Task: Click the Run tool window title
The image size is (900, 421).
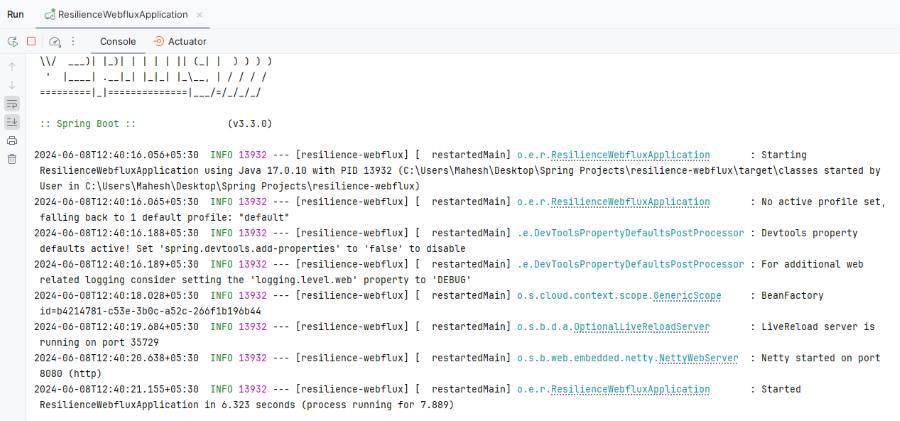Action: pyautogui.click(x=15, y=14)
